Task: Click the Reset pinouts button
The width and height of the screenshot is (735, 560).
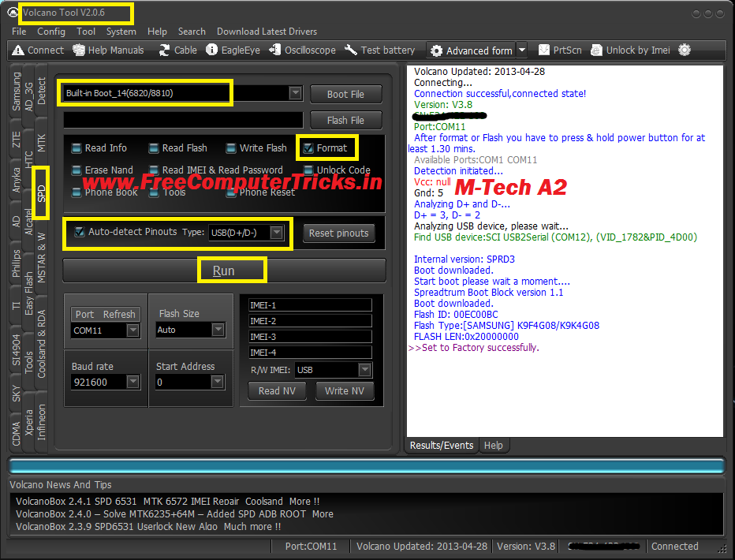Action: pyautogui.click(x=339, y=233)
